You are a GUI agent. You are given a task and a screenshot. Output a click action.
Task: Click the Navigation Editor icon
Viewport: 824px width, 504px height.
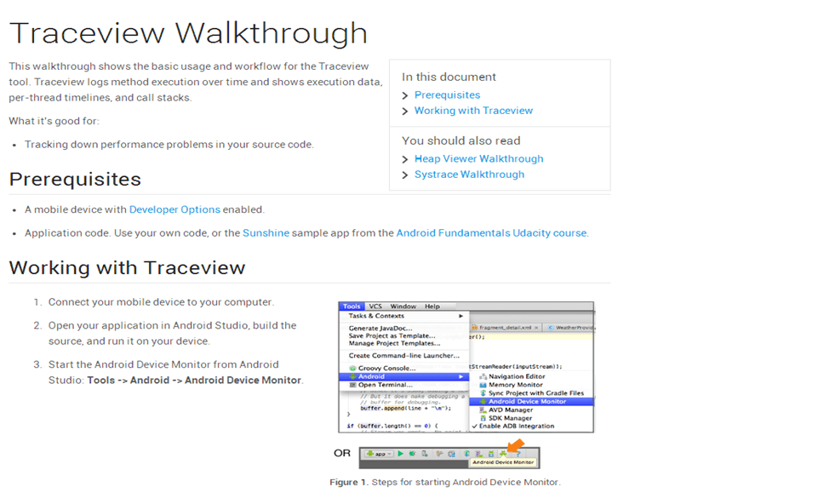pos(483,377)
